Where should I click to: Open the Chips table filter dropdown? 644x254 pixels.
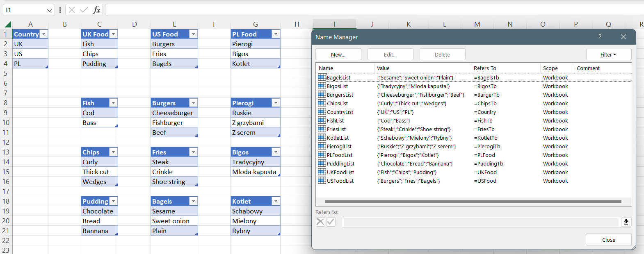click(x=114, y=152)
